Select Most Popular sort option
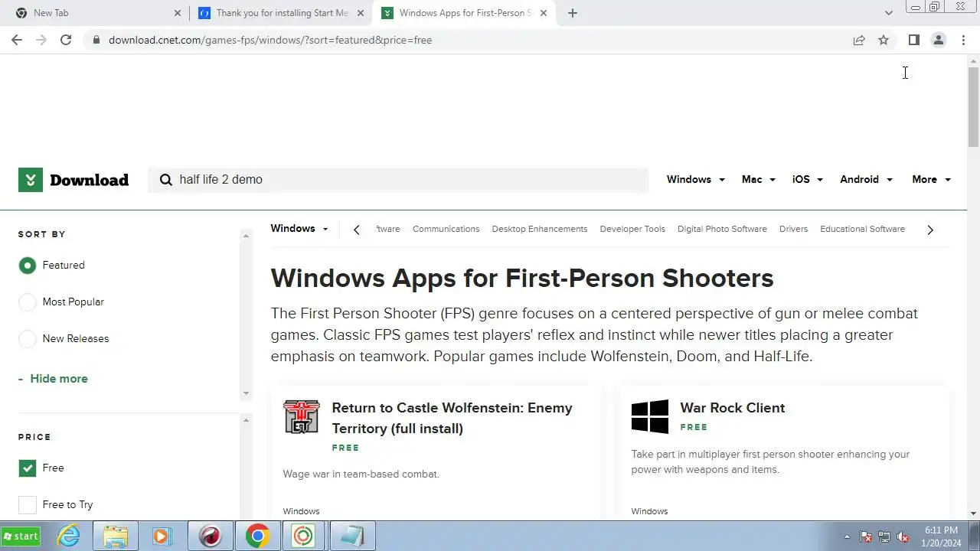This screenshot has height=551, width=980. 28,302
